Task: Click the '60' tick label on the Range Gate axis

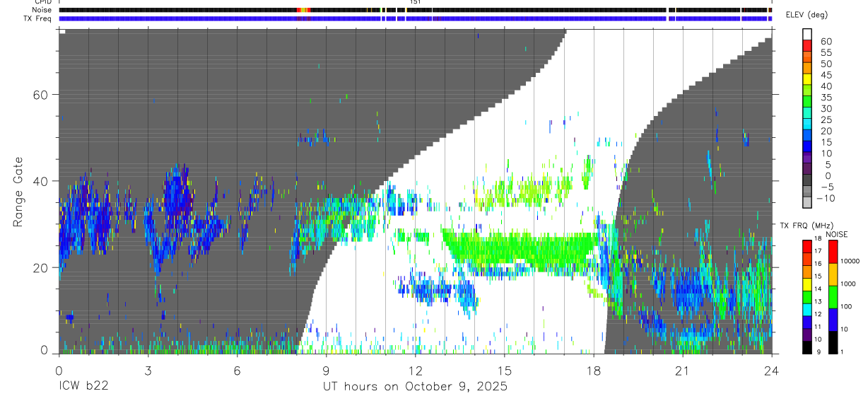Action: pos(40,95)
